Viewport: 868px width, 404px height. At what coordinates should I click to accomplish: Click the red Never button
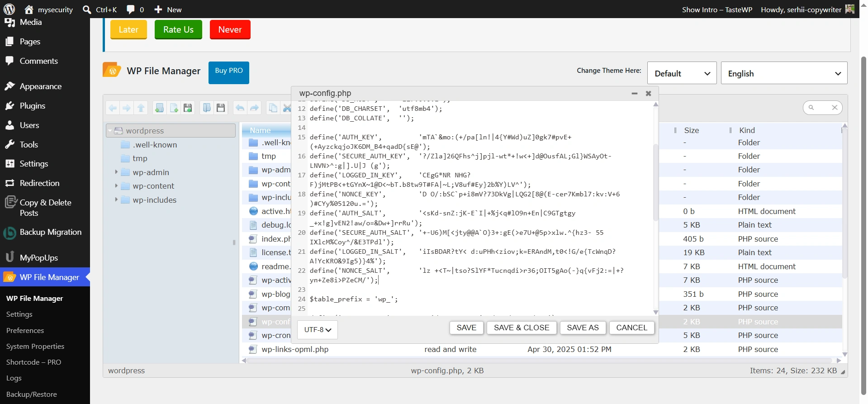click(x=230, y=29)
